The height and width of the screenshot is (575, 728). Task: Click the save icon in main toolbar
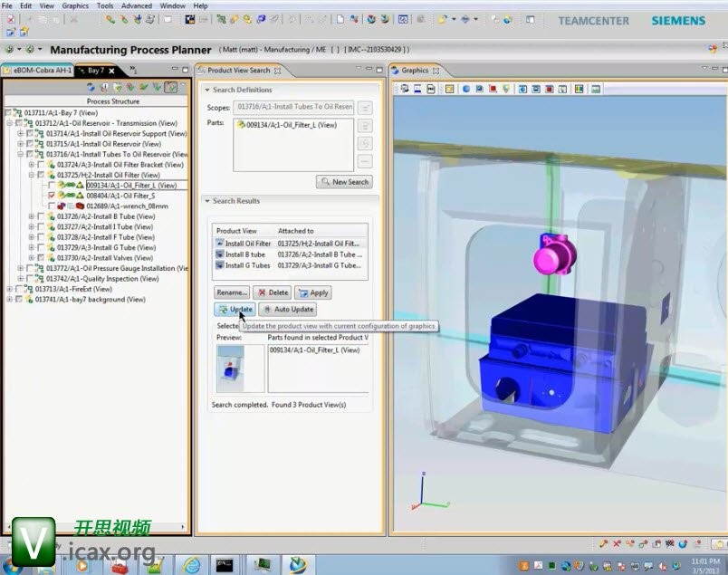pyautogui.click(x=189, y=20)
